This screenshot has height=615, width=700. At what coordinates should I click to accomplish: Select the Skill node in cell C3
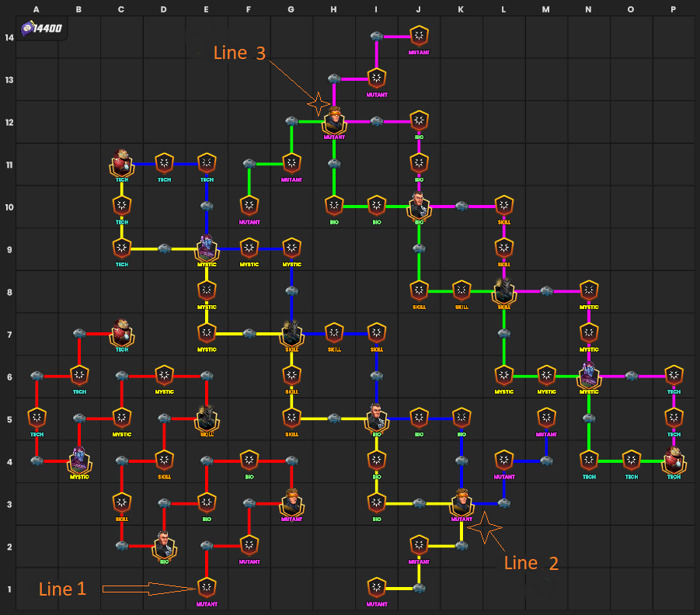121,502
